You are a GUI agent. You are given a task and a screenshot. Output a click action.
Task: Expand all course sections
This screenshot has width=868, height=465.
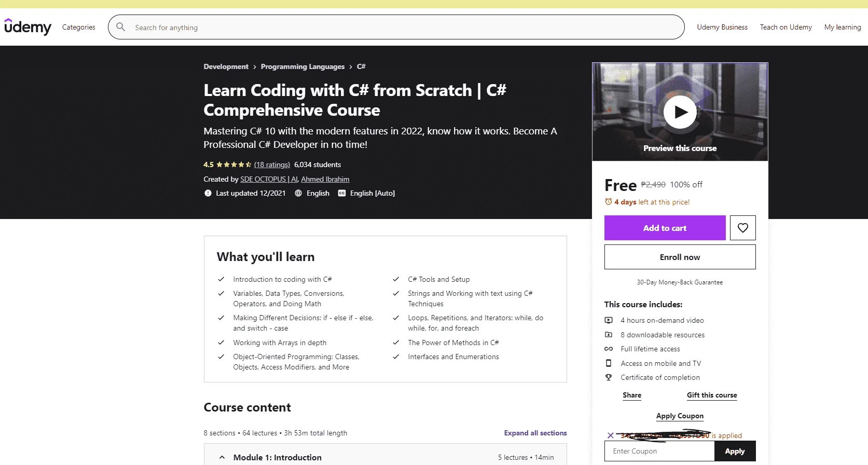pos(535,433)
